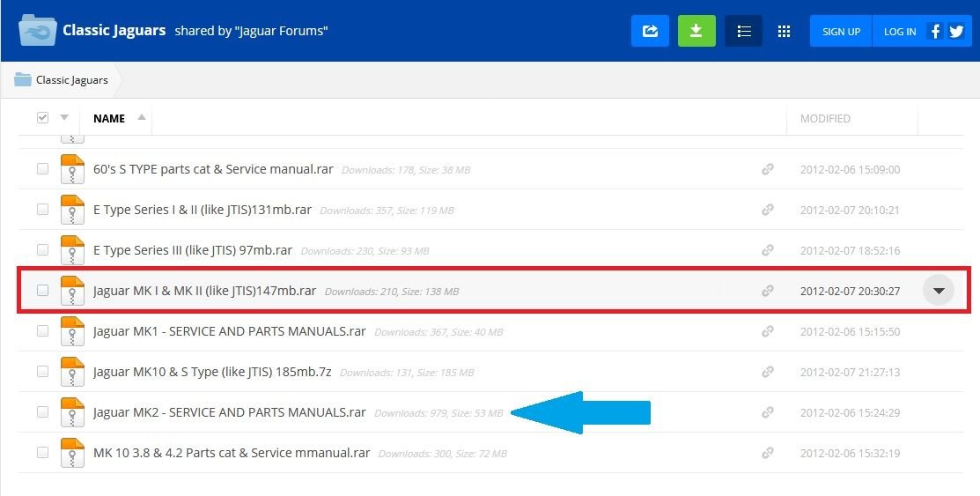The width and height of the screenshot is (980, 496).
Task: Click the name sort ascending arrow
Action: pyautogui.click(x=142, y=117)
